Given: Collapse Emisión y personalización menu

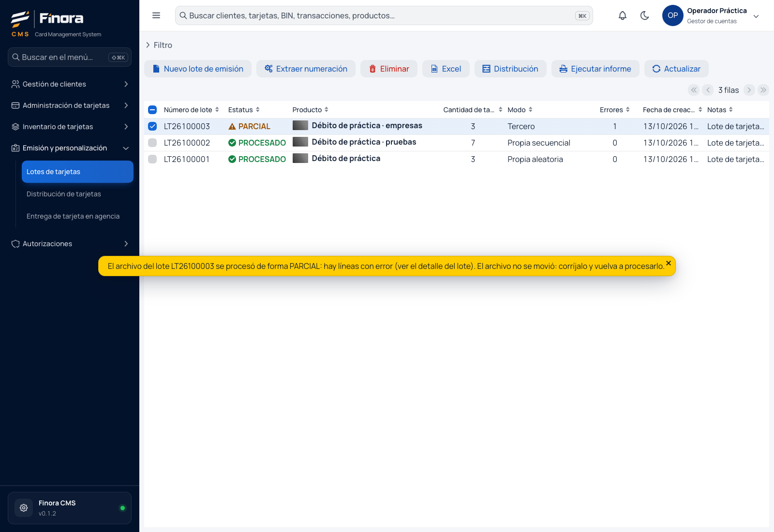Looking at the screenshot, I should tap(70, 148).
